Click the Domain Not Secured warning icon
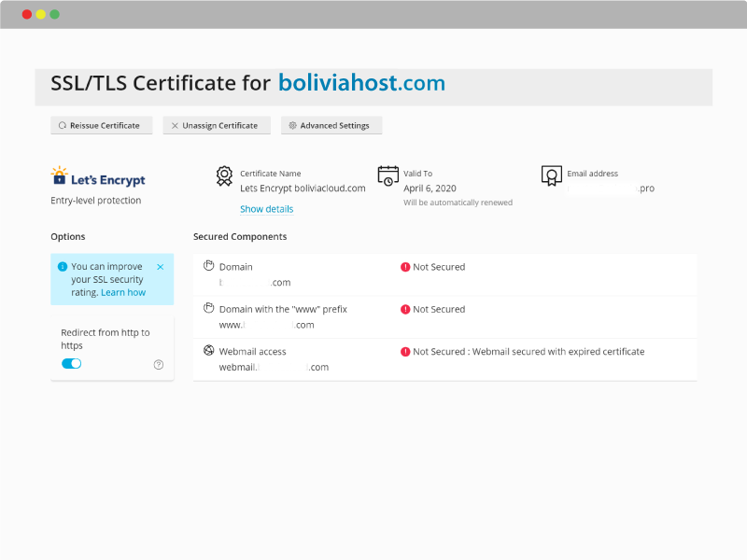Screen dimensions: 747x560 (405, 267)
